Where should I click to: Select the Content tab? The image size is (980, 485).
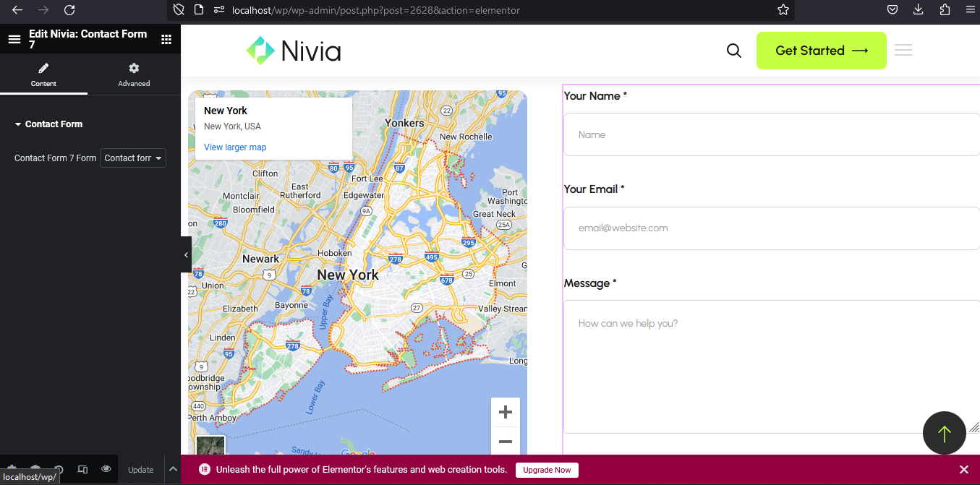click(x=43, y=75)
